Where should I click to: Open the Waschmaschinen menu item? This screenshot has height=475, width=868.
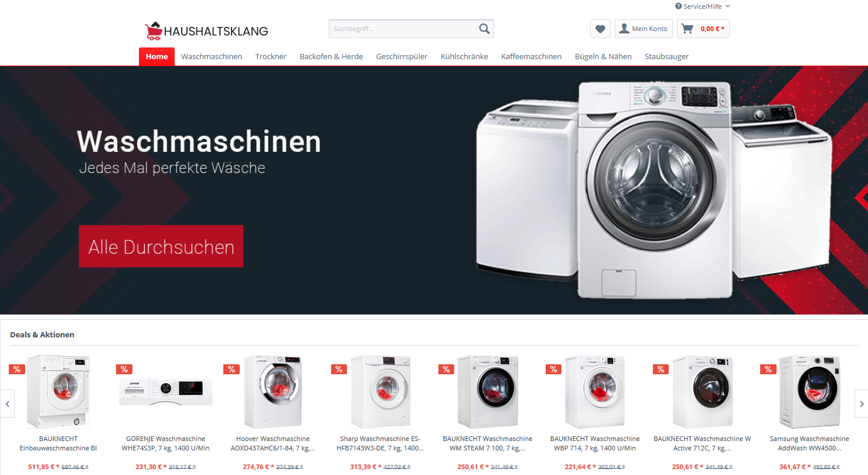coord(212,57)
